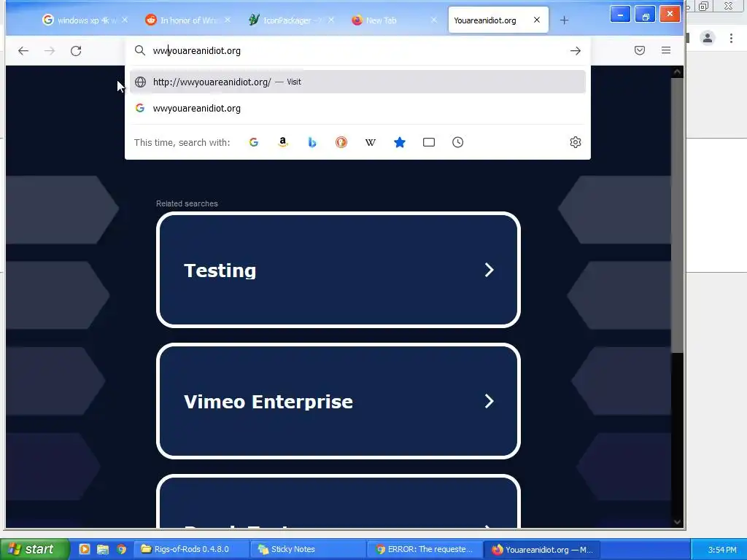Expand the Vimeo Enterprise card chevron
Viewport: 747px width, 560px height.
pos(489,402)
